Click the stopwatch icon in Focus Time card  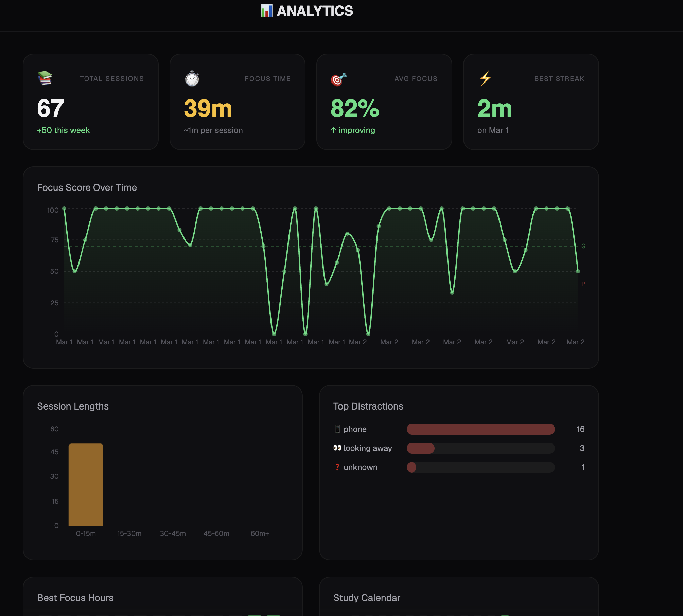tap(192, 78)
